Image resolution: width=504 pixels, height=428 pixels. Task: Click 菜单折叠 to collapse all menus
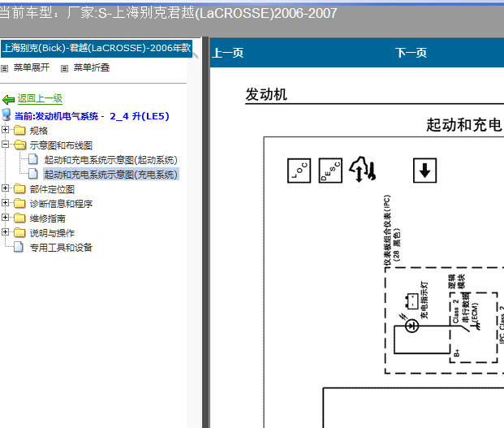click(x=92, y=68)
